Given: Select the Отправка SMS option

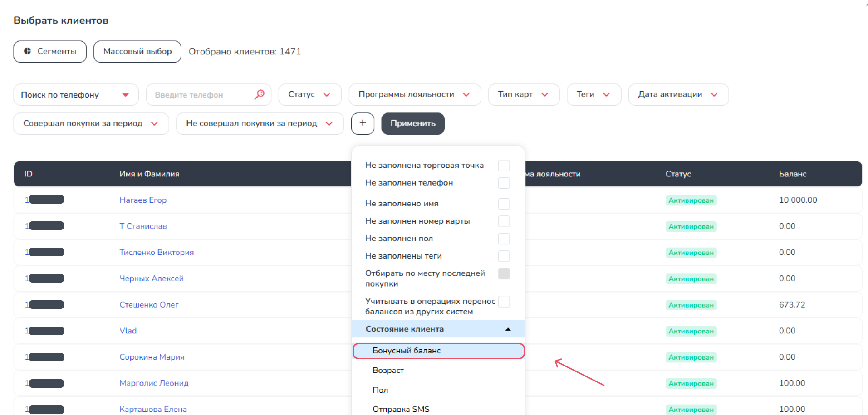Looking at the screenshot, I should coord(401,409).
